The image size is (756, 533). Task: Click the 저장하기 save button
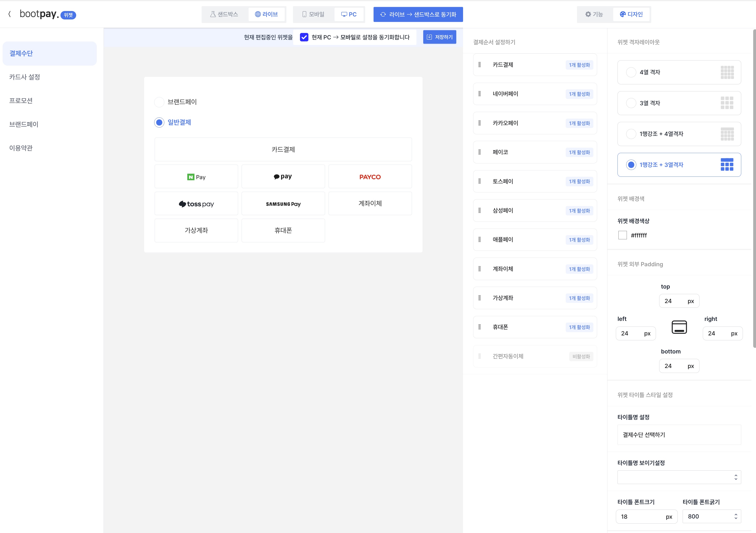click(x=440, y=37)
